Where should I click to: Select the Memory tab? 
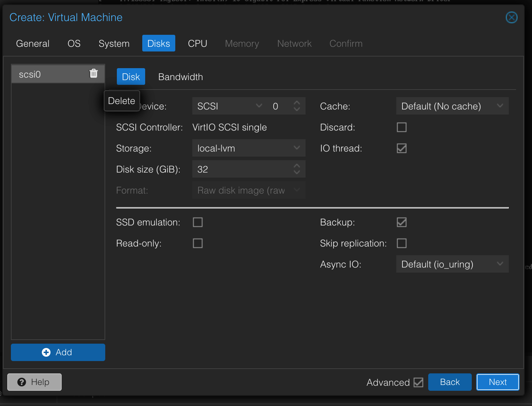click(242, 43)
